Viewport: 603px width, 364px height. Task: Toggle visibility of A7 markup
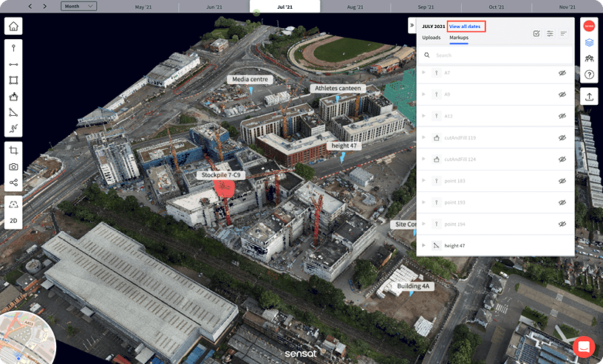pyautogui.click(x=562, y=72)
